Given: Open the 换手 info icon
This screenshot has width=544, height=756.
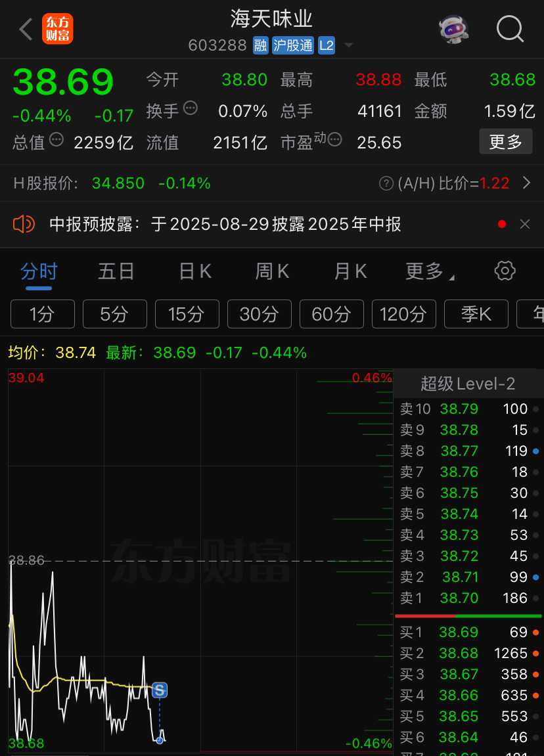Looking at the screenshot, I should click(191, 108).
